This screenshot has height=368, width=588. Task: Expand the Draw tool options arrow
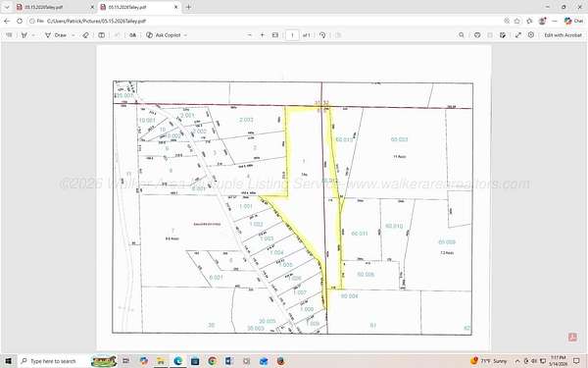(73, 35)
